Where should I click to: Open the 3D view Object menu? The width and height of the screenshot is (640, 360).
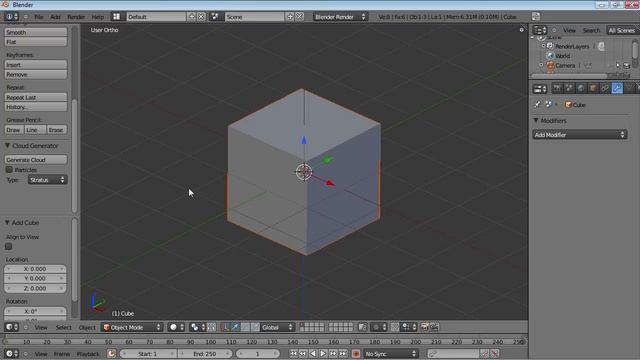pos(87,327)
